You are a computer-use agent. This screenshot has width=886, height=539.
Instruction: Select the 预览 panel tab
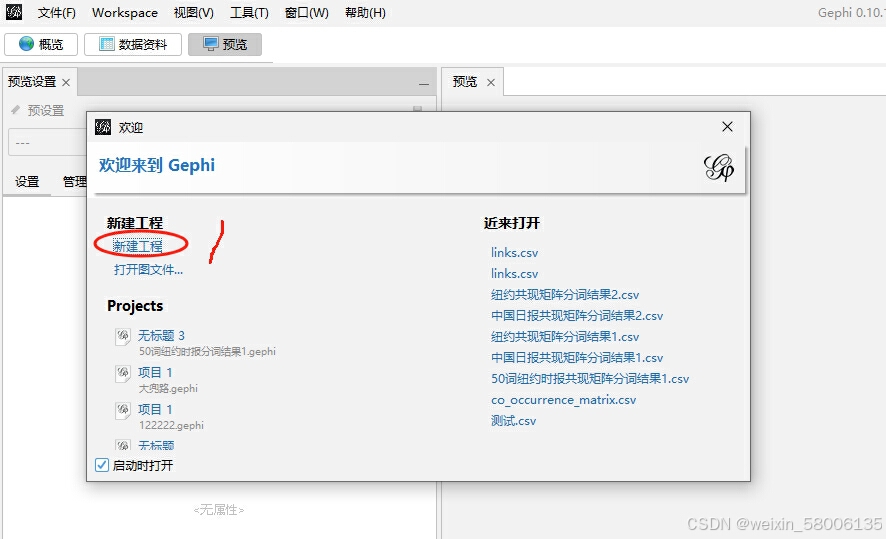click(465, 82)
